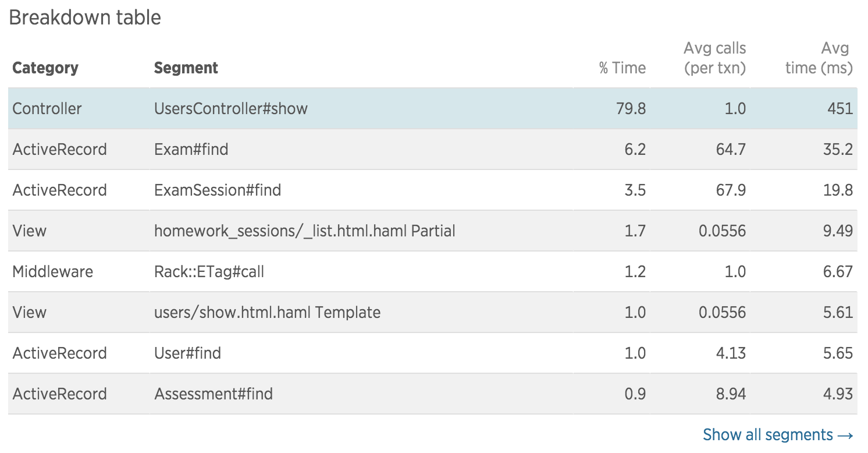Sort by Avg calls (per txn) header
The image size is (868, 453).
click(714, 58)
